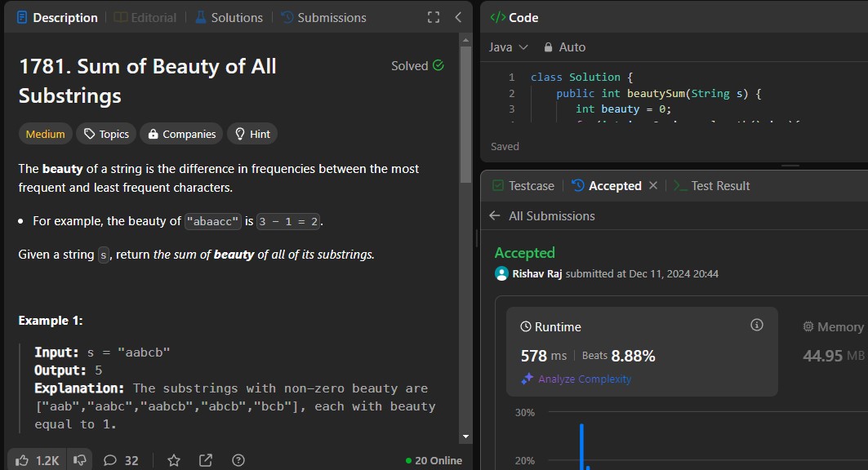Open the locked Companies tag

coord(181,134)
